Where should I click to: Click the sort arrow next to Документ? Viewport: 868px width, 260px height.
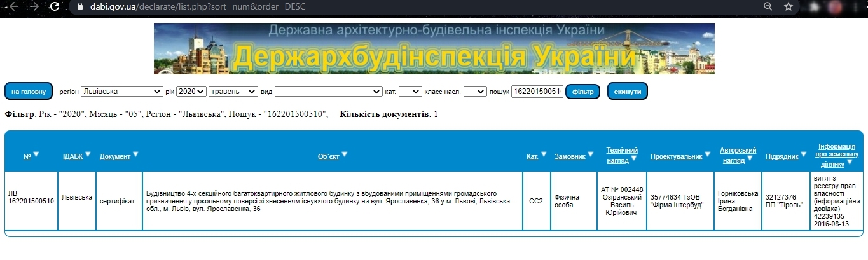click(135, 154)
